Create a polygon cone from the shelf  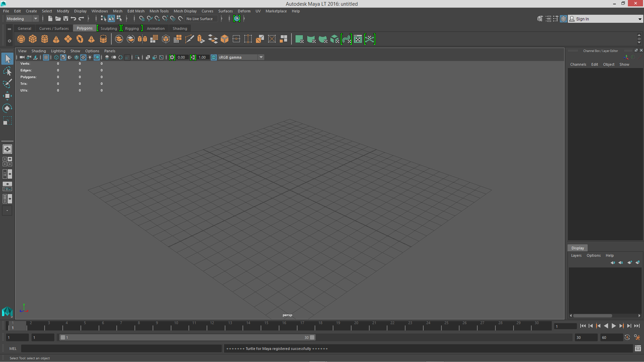click(x=56, y=39)
